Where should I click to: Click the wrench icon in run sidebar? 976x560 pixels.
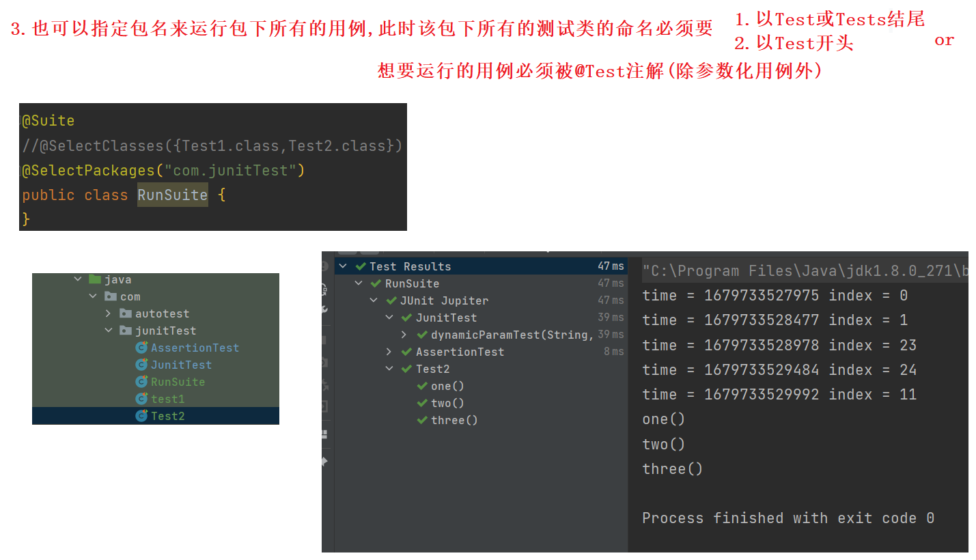[x=324, y=308]
